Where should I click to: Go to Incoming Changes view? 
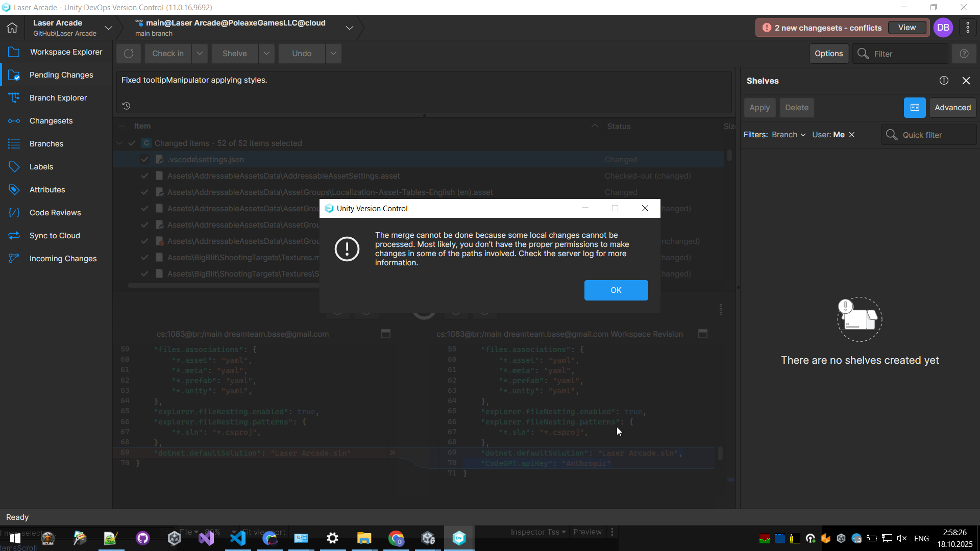click(63, 259)
